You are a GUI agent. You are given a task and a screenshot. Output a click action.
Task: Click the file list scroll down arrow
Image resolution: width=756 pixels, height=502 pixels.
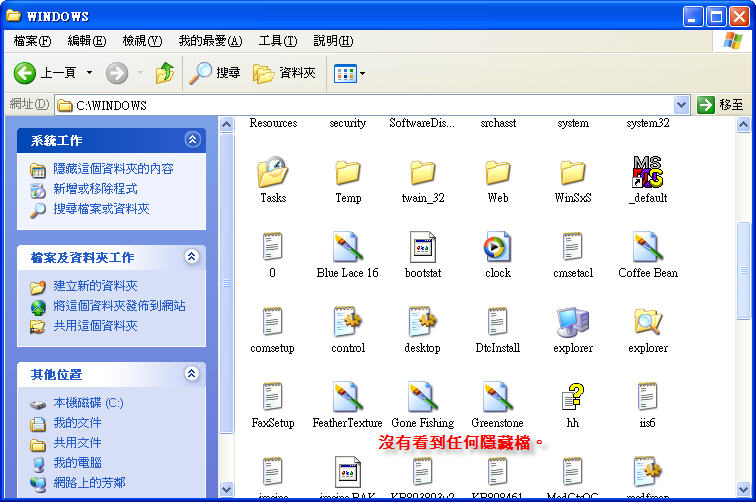point(743,489)
